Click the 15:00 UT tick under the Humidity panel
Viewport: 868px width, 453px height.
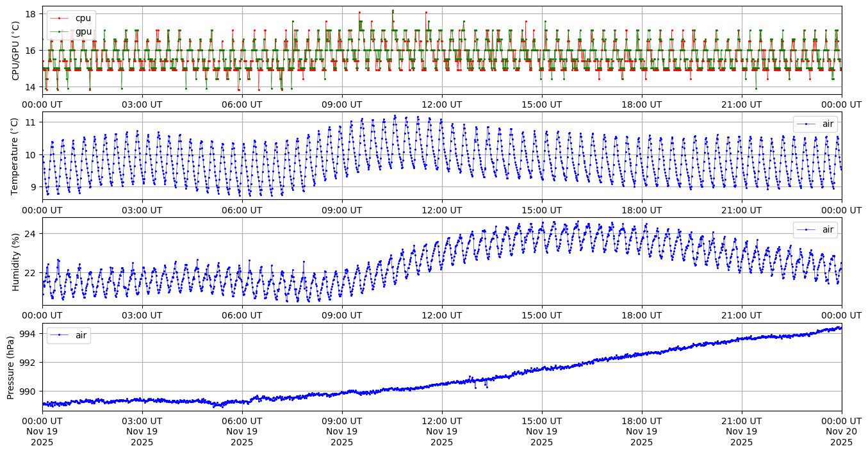click(x=542, y=315)
